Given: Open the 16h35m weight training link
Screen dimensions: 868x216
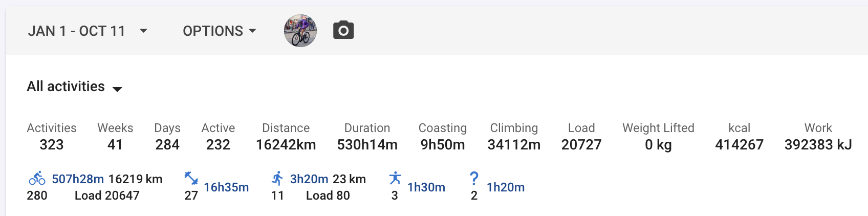Looking at the screenshot, I should 226,187.
